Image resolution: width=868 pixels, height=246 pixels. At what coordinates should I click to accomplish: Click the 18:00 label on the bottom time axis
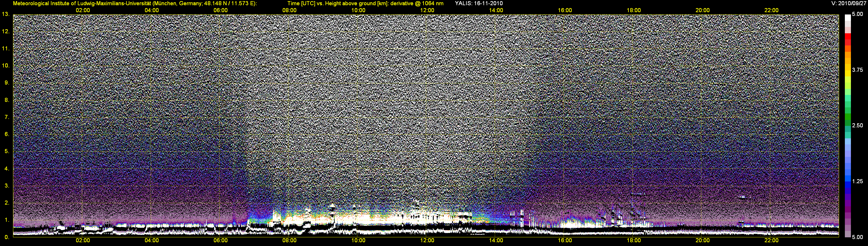634,241
